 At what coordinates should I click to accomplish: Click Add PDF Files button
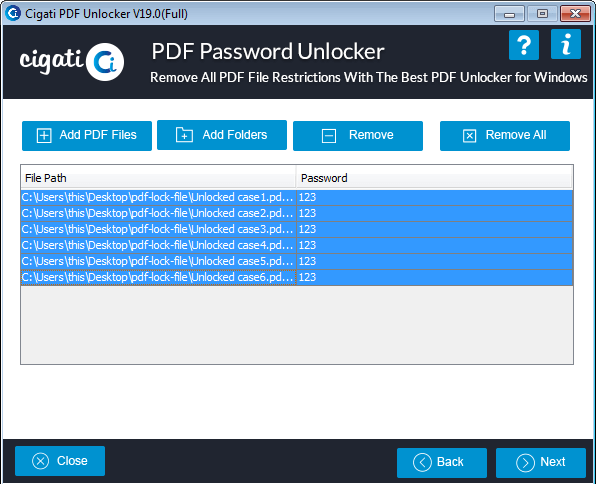[87, 136]
